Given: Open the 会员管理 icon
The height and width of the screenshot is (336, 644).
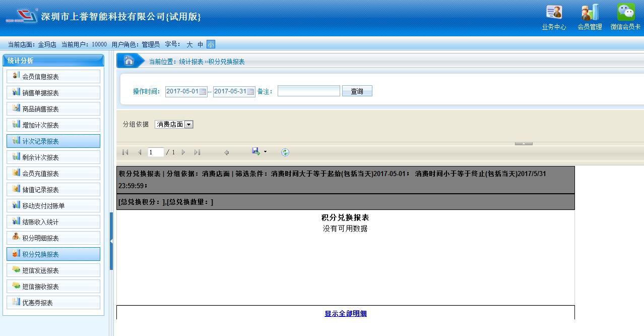Looking at the screenshot, I should [x=590, y=16].
